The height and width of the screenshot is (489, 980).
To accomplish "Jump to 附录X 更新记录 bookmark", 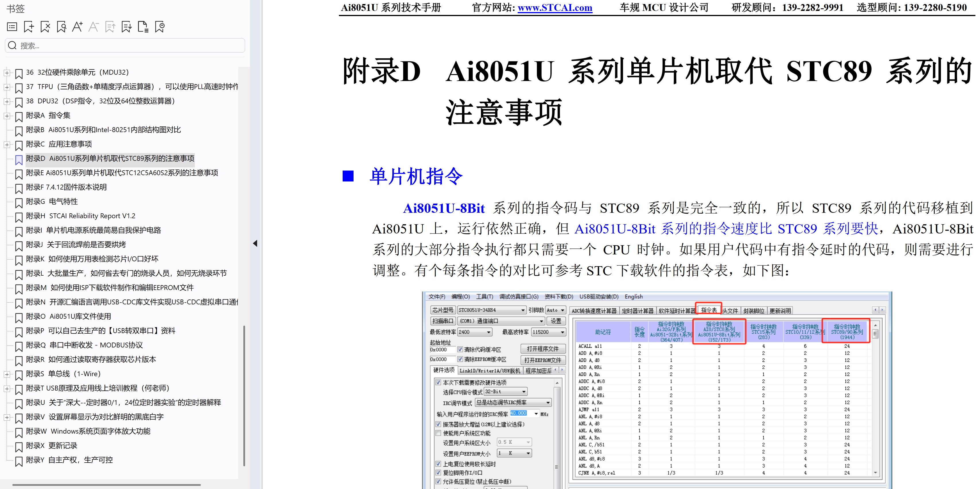I will [51, 445].
